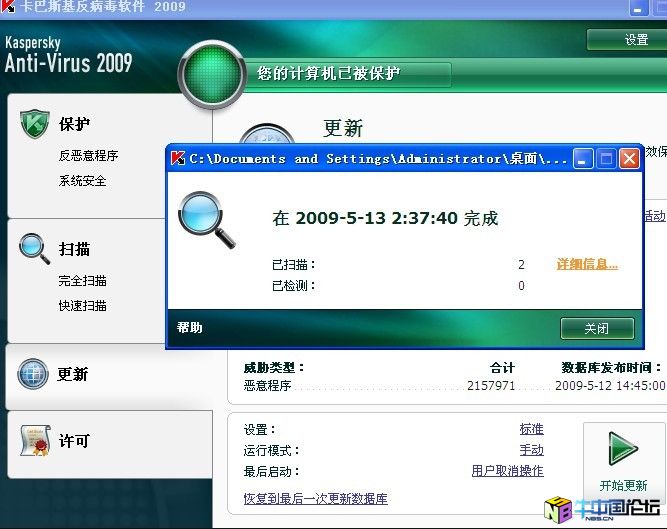Open the 扫描 section
Image resolution: width=667 pixels, height=529 pixels.
click(74, 249)
